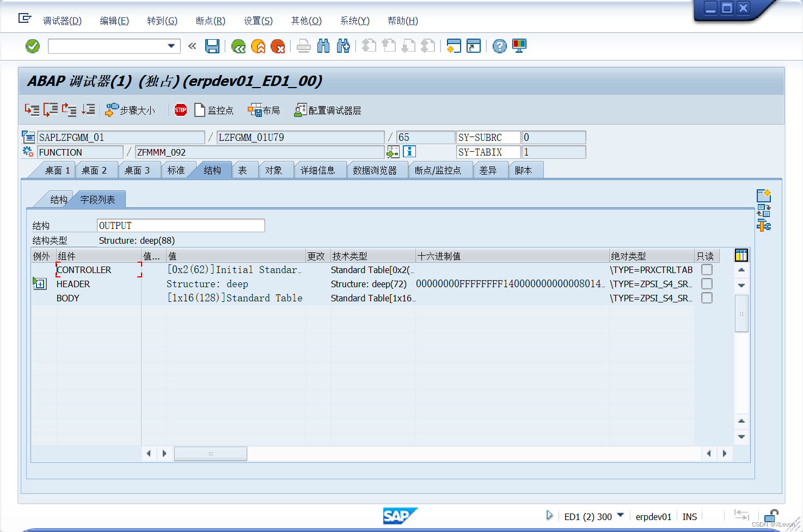This screenshot has width=803, height=532.
Task: Click the Save floppy disk icon
Action: [212, 46]
